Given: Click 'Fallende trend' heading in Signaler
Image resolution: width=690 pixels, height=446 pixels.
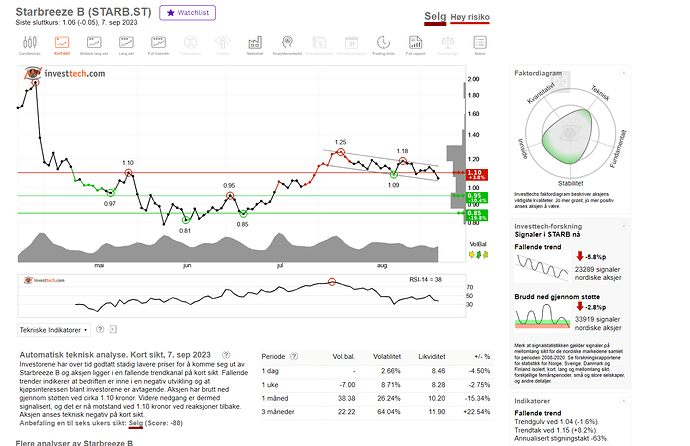Looking at the screenshot, I should pyautogui.click(x=538, y=247).
